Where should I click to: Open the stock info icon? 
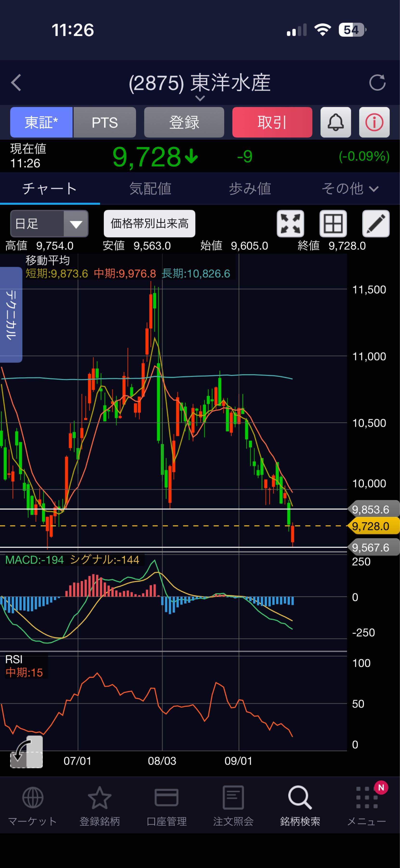(374, 122)
